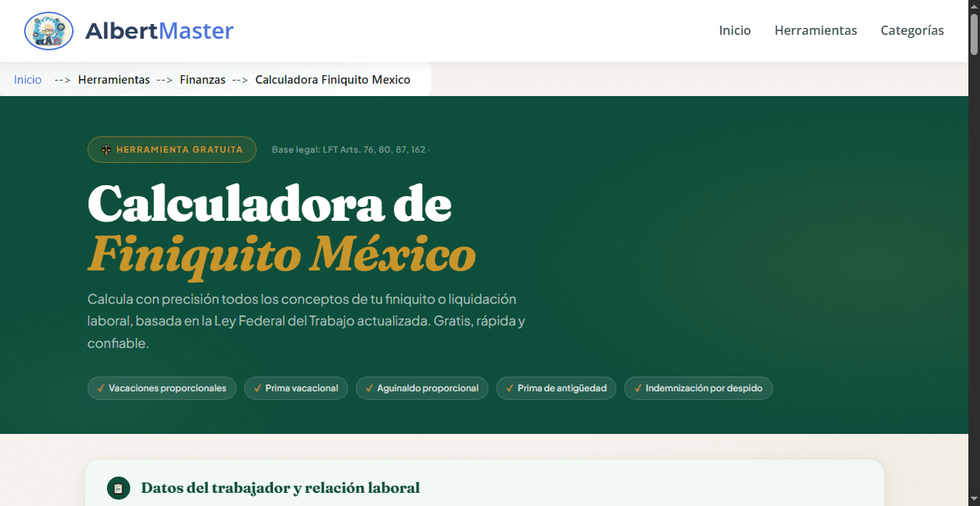Click the checkmark icon on Prima vacacional

258,387
